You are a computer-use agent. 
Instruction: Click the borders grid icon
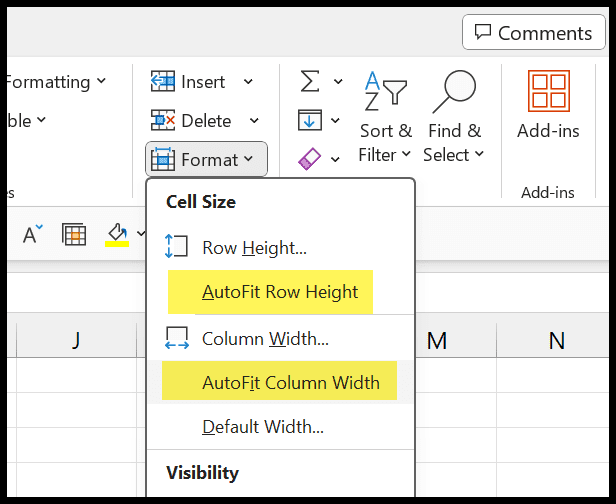[74, 235]
